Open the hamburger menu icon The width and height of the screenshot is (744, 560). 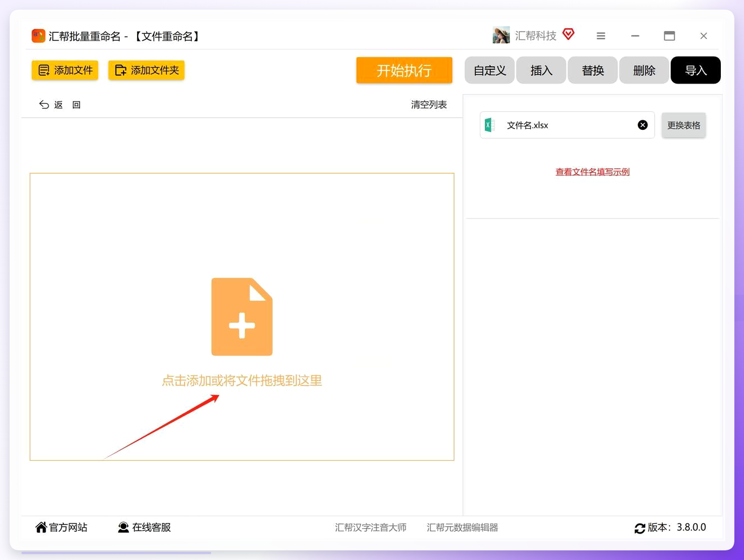click(601, 36)
